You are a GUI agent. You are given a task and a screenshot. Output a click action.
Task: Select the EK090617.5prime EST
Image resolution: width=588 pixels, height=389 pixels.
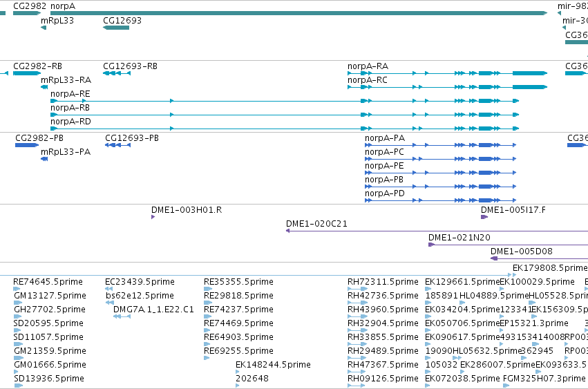click(x=428, y=344)
